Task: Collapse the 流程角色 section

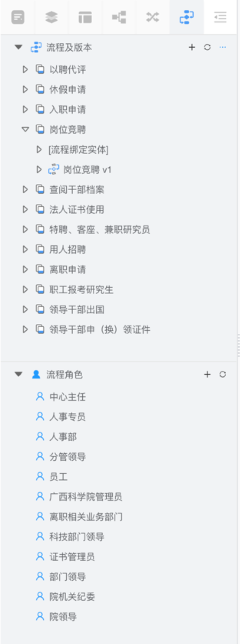Action: tap(18, 374)
